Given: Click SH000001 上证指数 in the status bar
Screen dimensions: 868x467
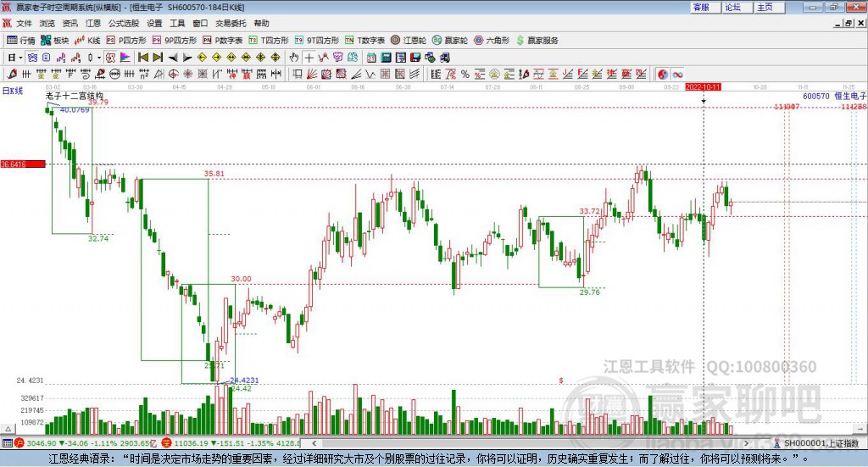Looking at the screenshot, I should (x=821, y=443).
